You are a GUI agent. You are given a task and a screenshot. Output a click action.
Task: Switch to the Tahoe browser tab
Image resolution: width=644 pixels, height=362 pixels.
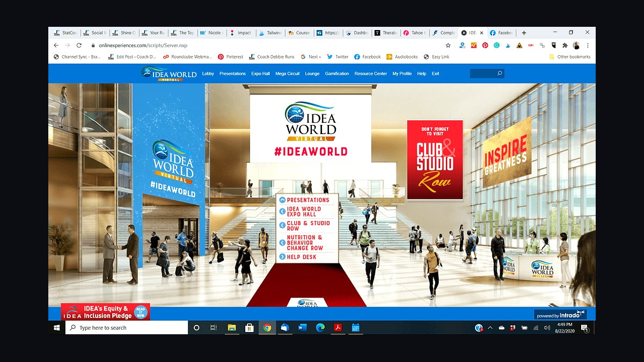click(x=415, y=33)
